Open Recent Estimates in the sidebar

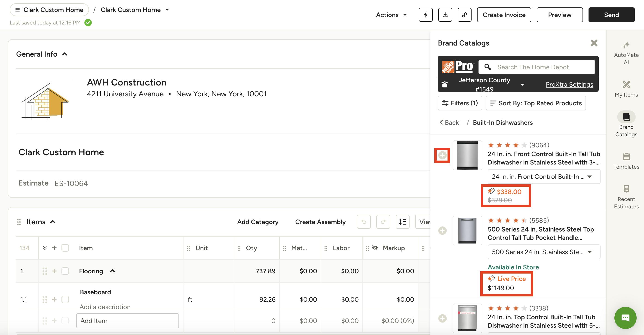(x=626, y=197)
